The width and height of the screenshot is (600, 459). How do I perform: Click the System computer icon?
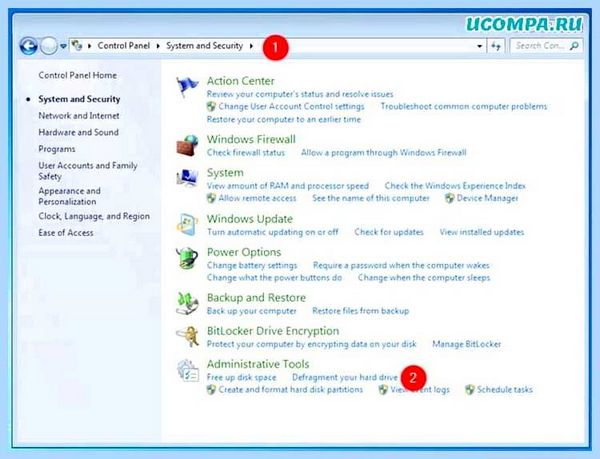187,178
